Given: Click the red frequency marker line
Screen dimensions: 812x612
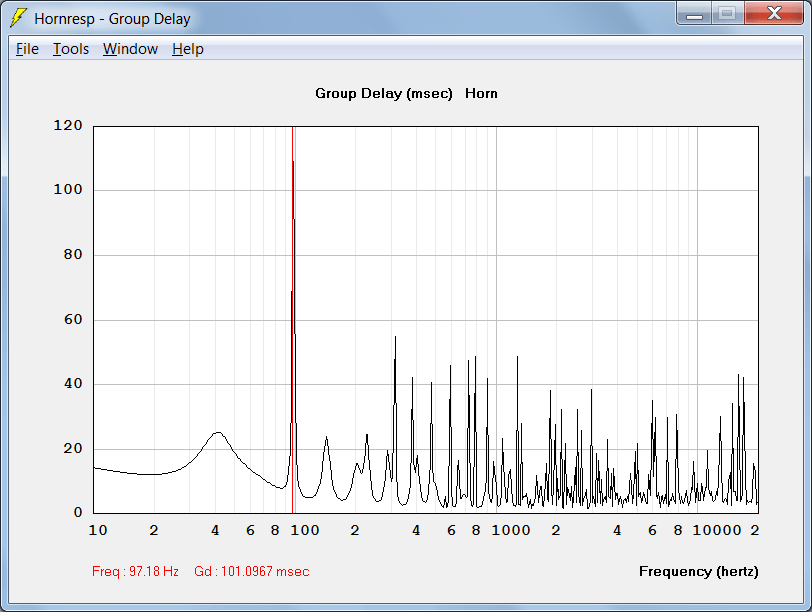Looking at the screenshot, I should (x=293, y=319).
